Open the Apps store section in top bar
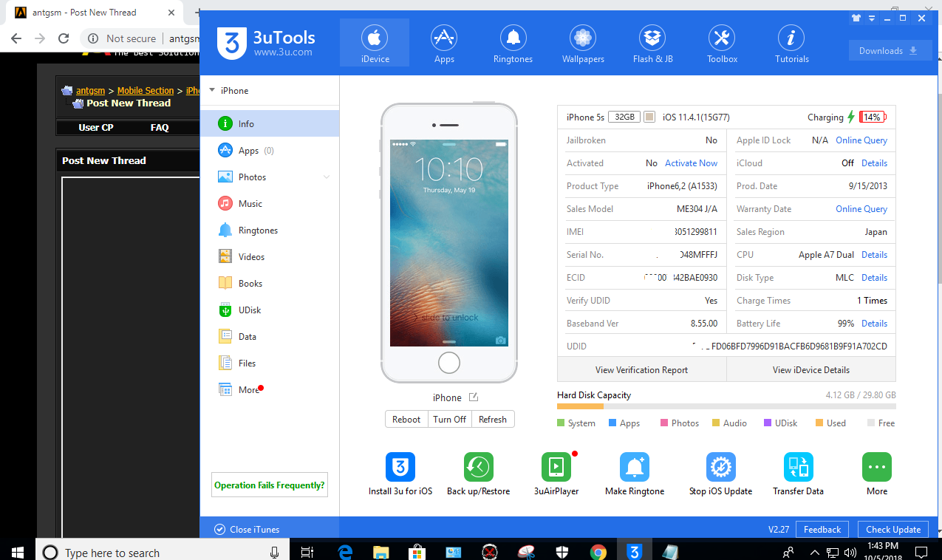This screenshot has width=942, height=560. [444, 44]
